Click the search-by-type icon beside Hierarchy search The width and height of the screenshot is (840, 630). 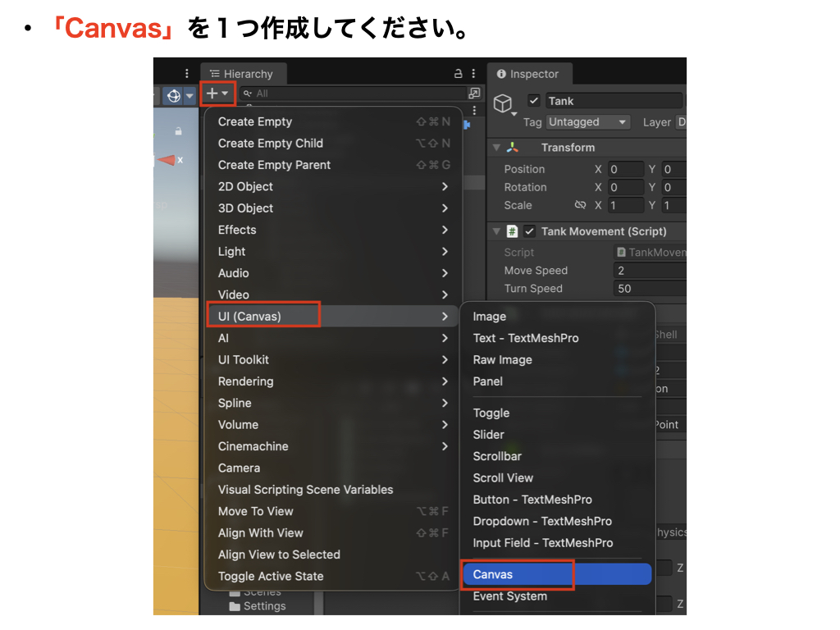click(473, 94)
